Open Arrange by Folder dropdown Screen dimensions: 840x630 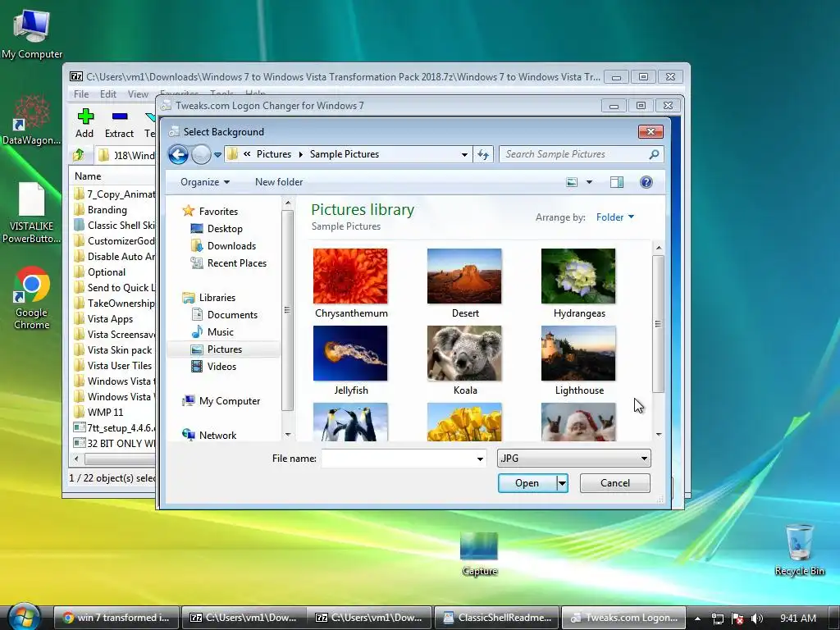tap(615, 217)
